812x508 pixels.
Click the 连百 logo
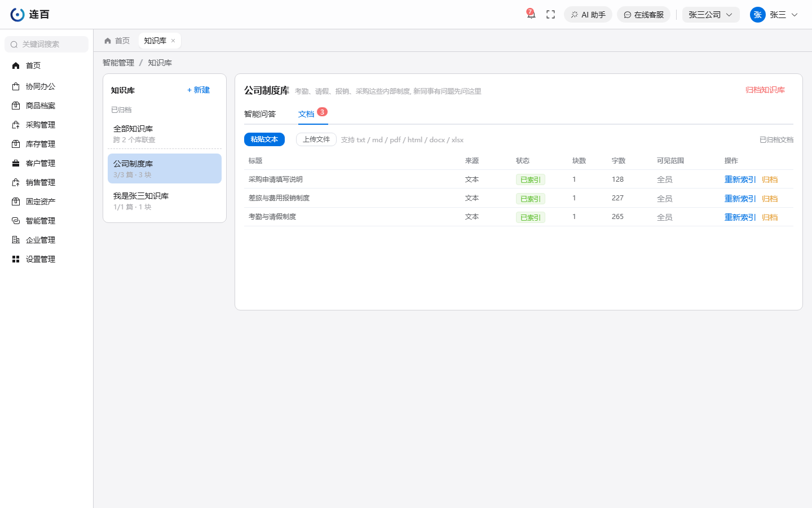pos(30,15)
